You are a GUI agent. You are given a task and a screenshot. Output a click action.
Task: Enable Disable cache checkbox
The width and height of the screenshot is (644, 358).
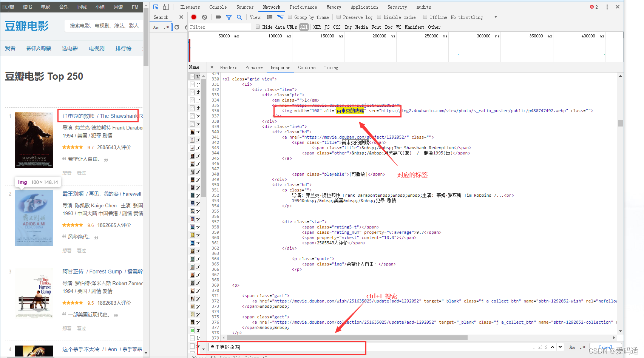pyautogui.click(x=379, y=17)
